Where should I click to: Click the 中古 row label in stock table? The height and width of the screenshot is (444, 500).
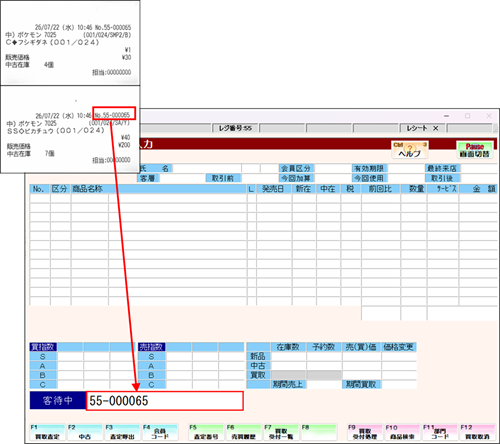click(258, 366)
